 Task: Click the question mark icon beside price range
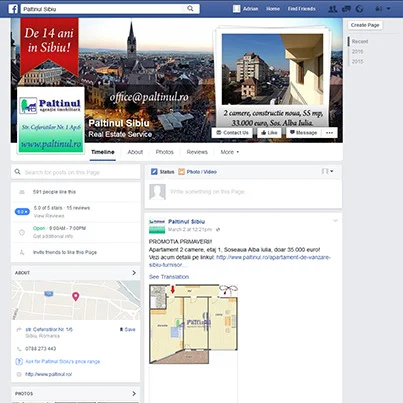pyautogui.click(x=19, y=361)
